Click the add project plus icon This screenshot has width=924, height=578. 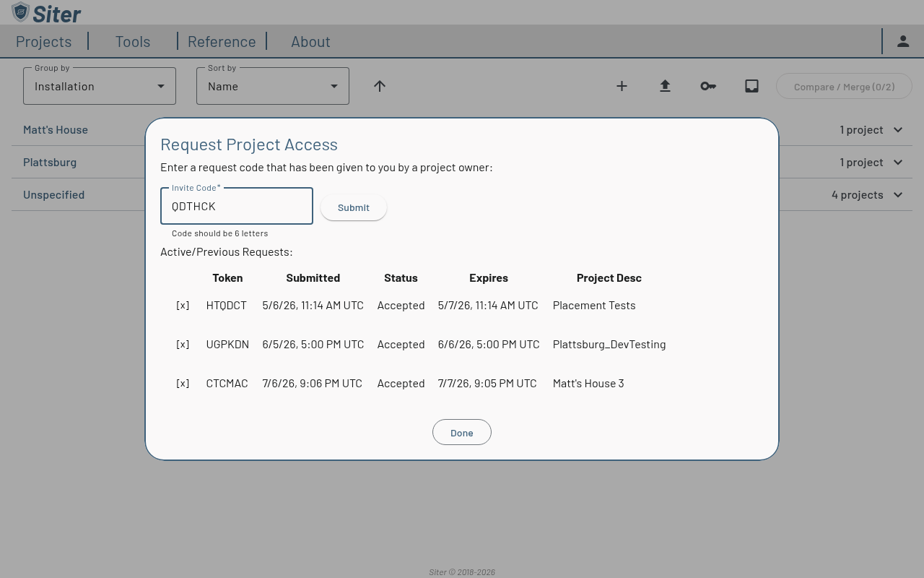[x=622, y=86]
